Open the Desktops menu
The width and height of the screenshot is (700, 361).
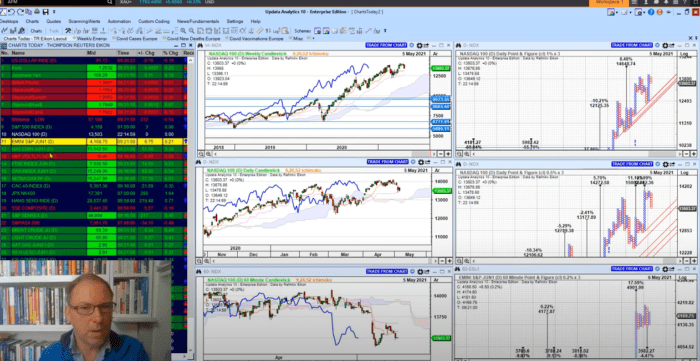pos(9,21)
